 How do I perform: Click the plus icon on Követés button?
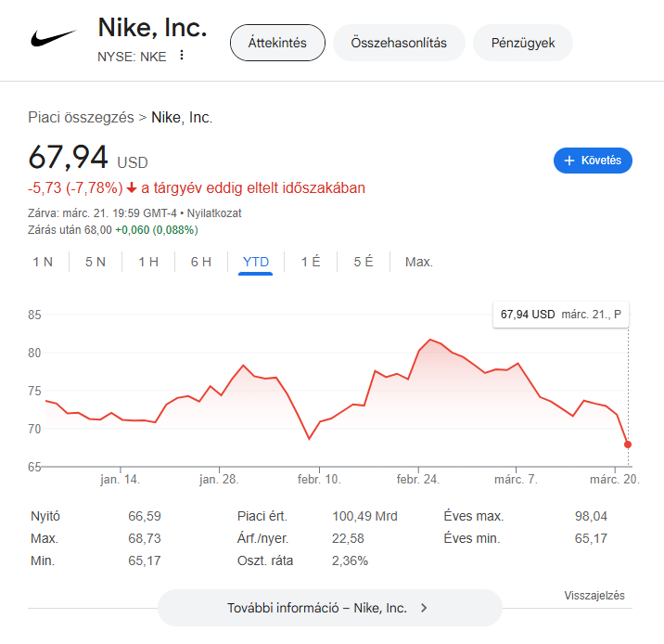click(x=569, y=161)
